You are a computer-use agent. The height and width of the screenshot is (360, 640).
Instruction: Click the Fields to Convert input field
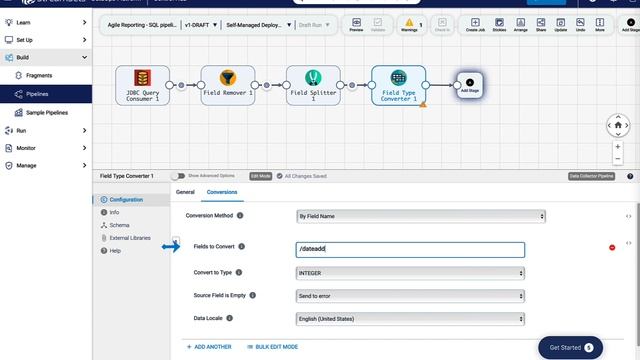(410, 250)
